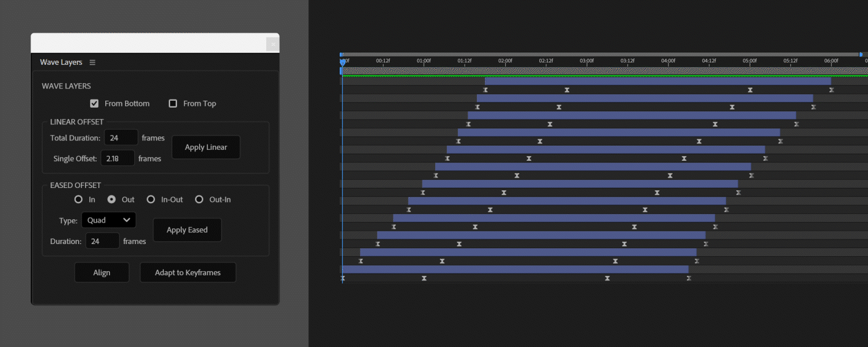Select the first keyframe on the top layer
The width and height of the screenshot is (868, 347).
coord(486,90)
